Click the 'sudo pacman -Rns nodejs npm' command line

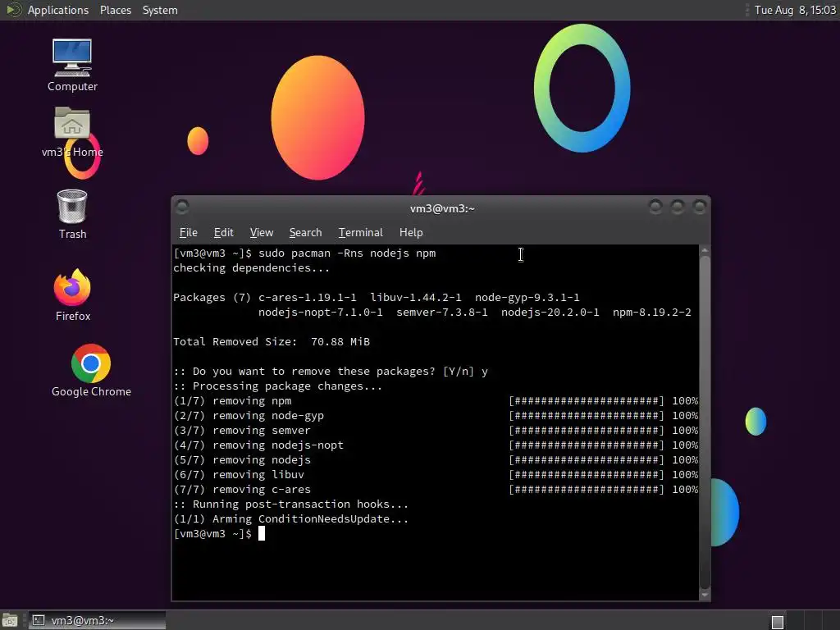(304, 253)
